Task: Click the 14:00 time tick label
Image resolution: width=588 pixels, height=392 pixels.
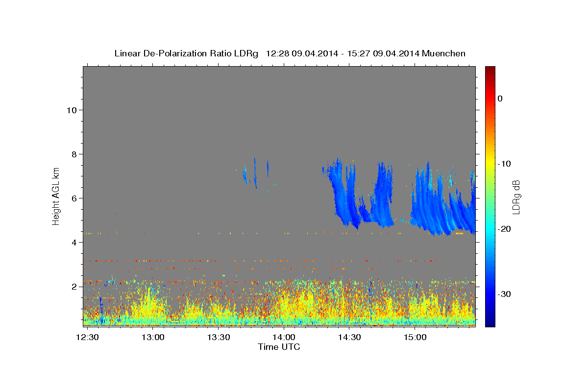Action: 284,338
